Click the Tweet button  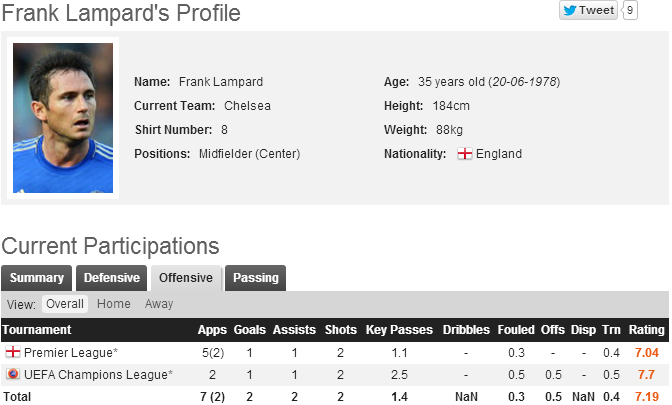tap(589, 10)
